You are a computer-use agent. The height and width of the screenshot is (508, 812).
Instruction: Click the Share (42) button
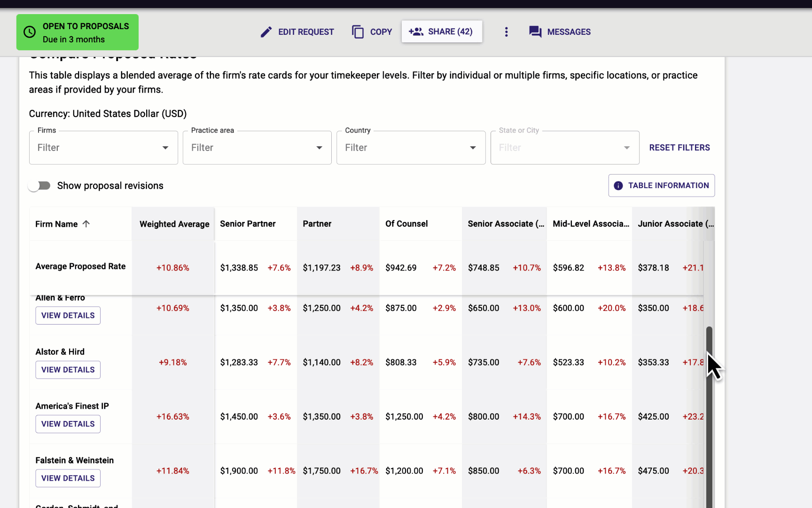(442, 32)
